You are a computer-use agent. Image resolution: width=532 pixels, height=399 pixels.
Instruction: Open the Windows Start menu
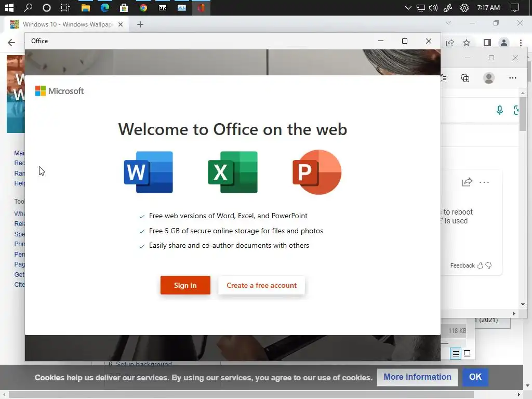point(9,7)
